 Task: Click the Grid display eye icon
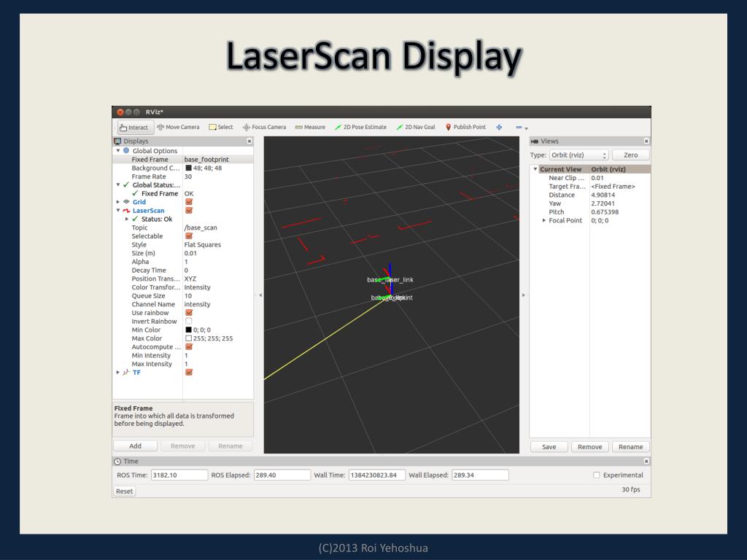(126, 202)
